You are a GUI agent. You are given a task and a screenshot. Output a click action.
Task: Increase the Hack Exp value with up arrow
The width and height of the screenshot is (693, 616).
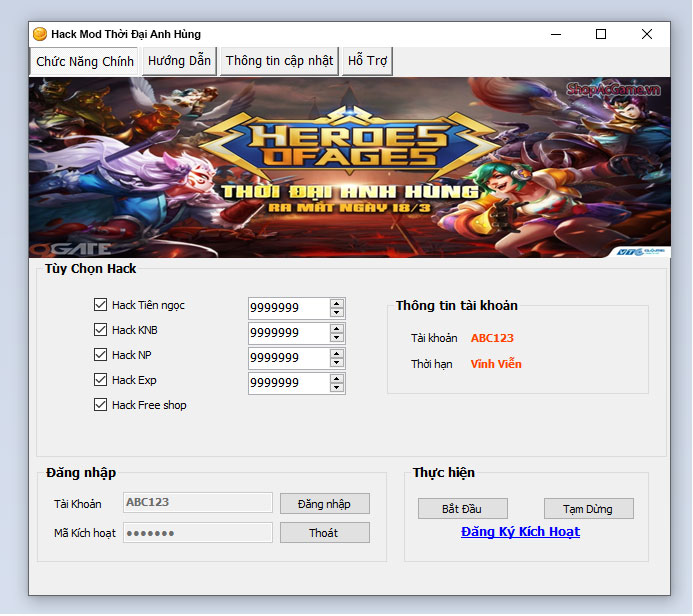[x=337, y=379]
